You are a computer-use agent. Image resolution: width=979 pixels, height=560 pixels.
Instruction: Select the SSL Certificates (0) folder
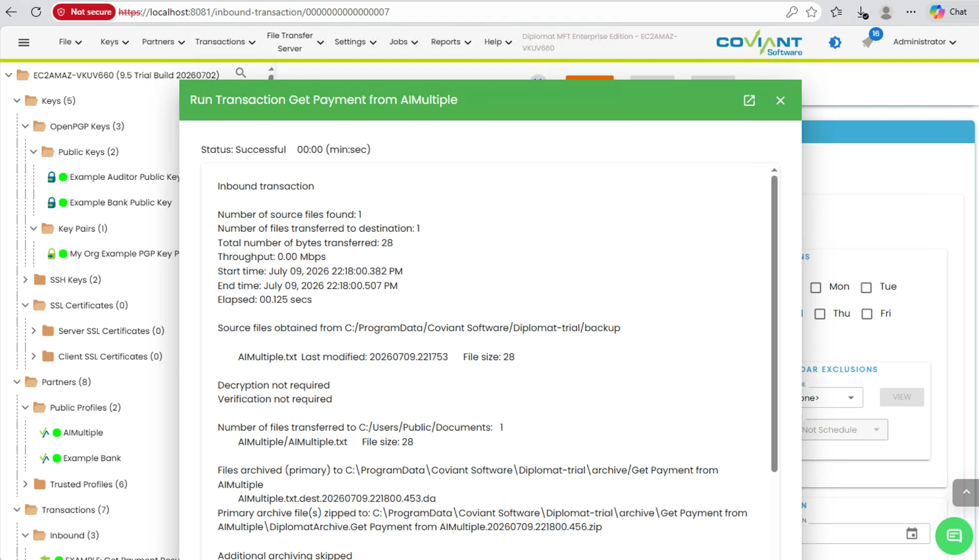click(89, 305)
